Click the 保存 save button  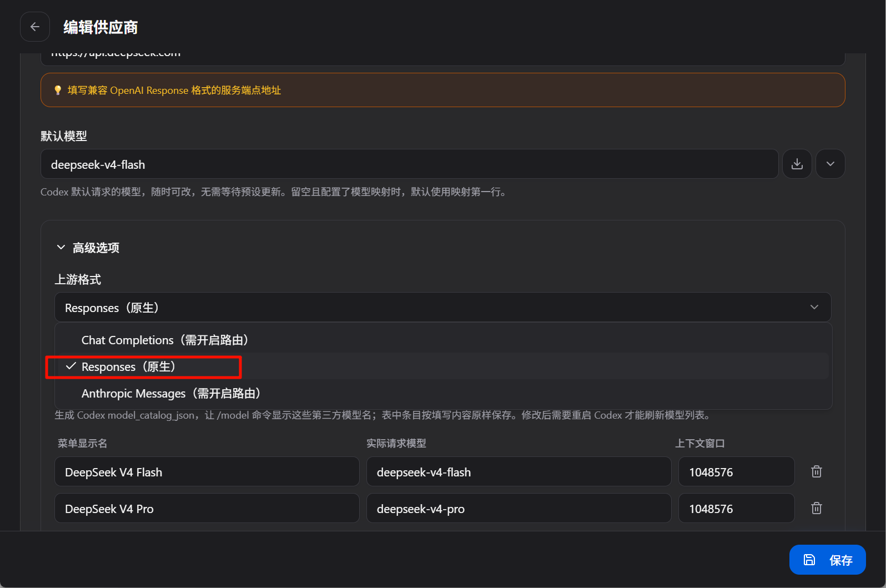(x=827, y=560)
